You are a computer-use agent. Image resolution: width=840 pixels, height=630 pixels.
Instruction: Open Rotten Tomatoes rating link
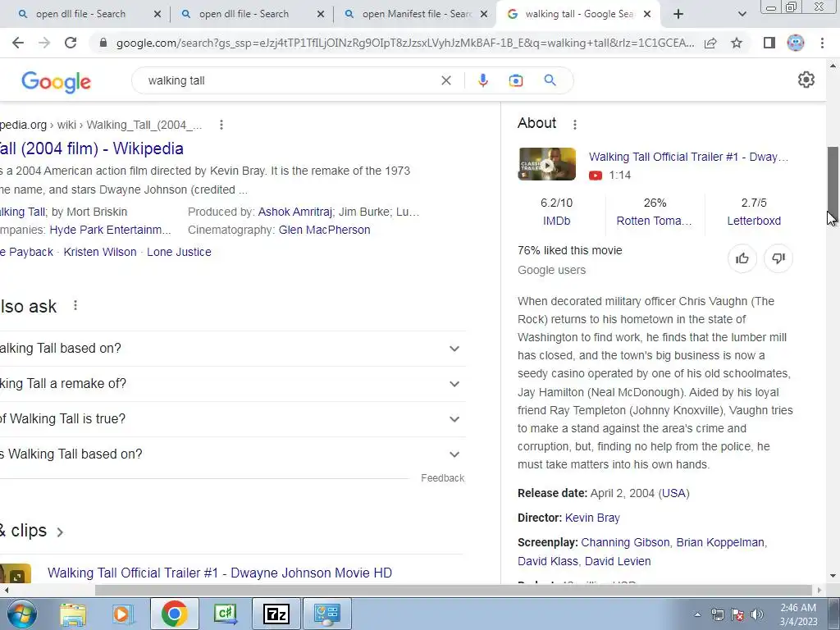654,221
